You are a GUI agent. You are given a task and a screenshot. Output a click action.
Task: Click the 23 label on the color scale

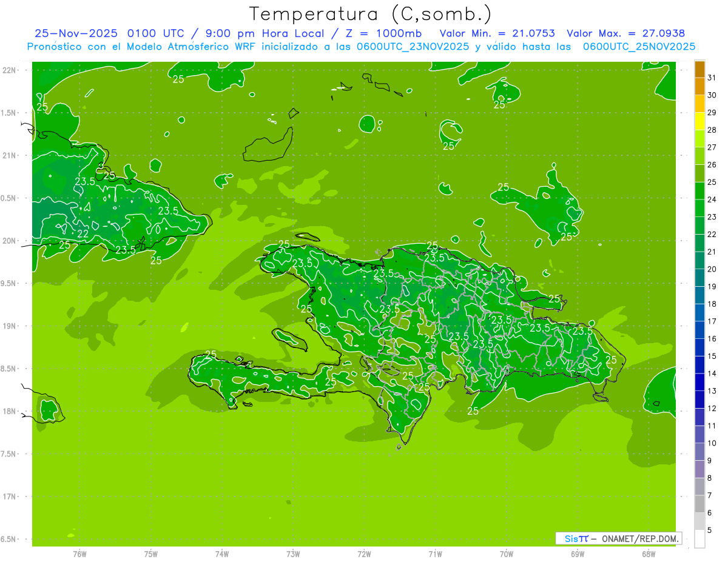pyautogui.click(x=712, y=217)
